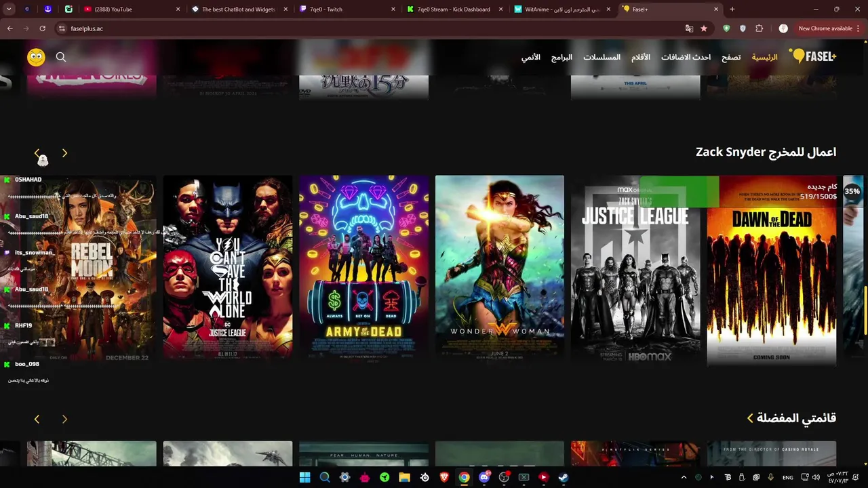Screen dimensions: 868x488
Task: View site information icon in address bar
Action: pyautogui.click(x=62, y=28)
